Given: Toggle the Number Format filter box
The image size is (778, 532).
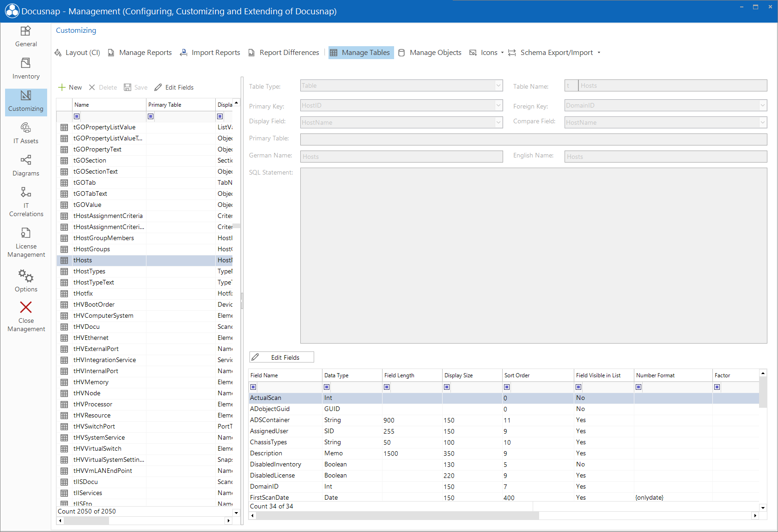Looking at the screenshot, I should (639, 387).
